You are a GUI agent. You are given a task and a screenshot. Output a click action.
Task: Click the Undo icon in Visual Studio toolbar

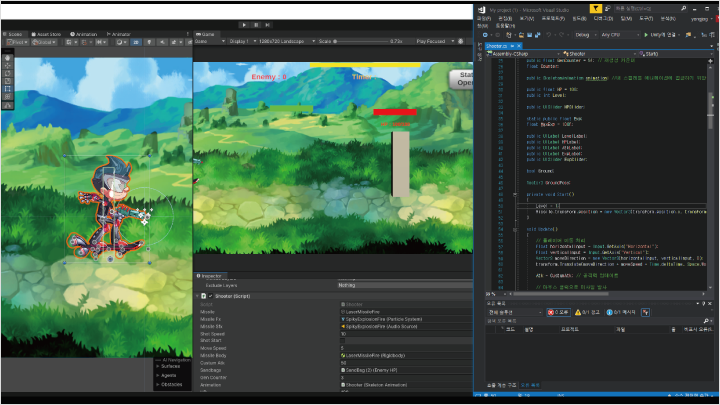pos(549,35)
